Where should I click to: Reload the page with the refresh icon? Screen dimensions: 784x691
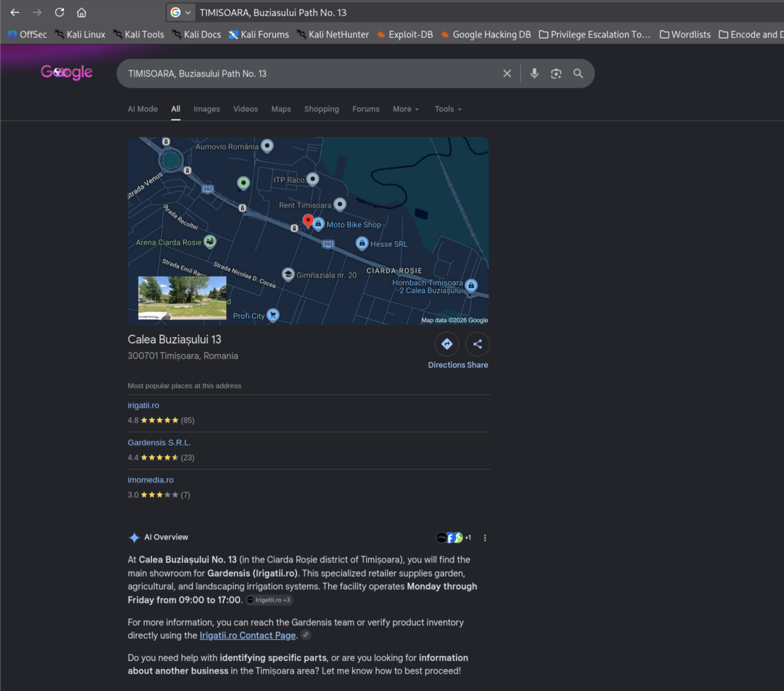(x=60, y=12)
